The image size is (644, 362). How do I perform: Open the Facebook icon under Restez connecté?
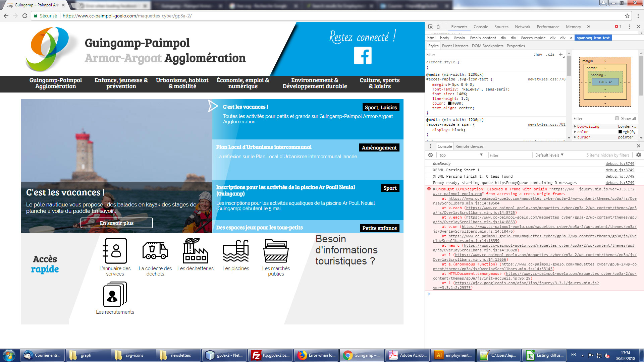click(363, 55)
